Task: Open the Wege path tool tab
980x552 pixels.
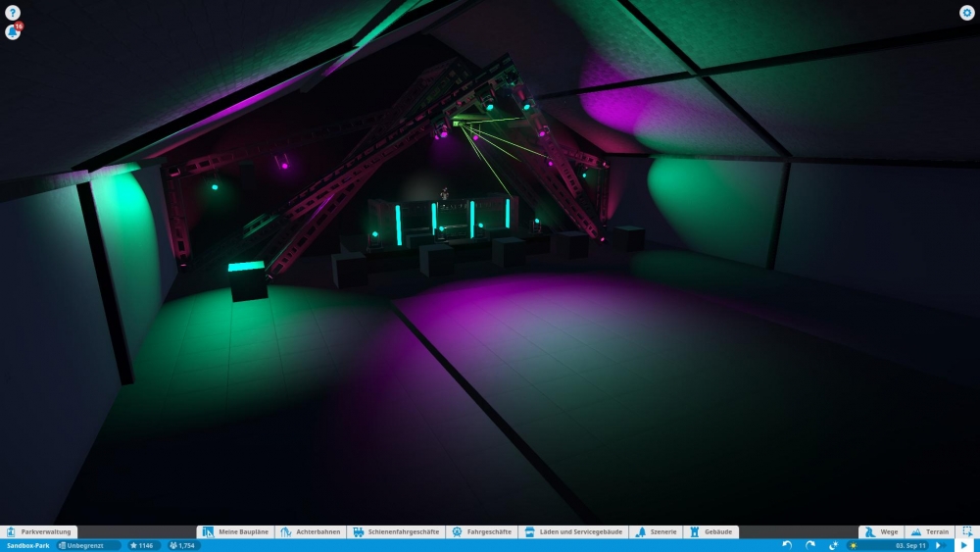Action: tap(881, 532)
